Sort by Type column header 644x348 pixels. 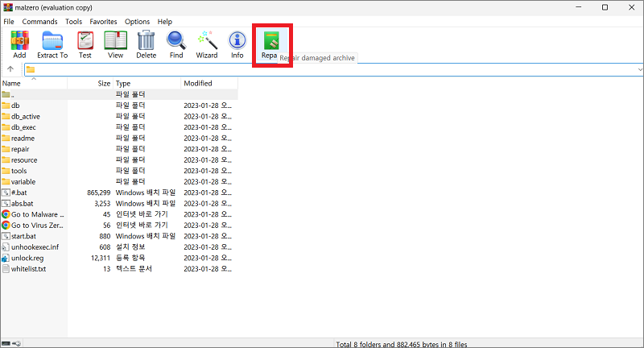tap(147, 84)
